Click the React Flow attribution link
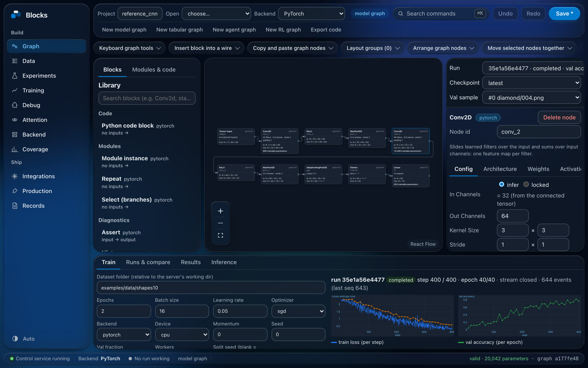This screenshot has width=588, height=368. pos(423,244)
